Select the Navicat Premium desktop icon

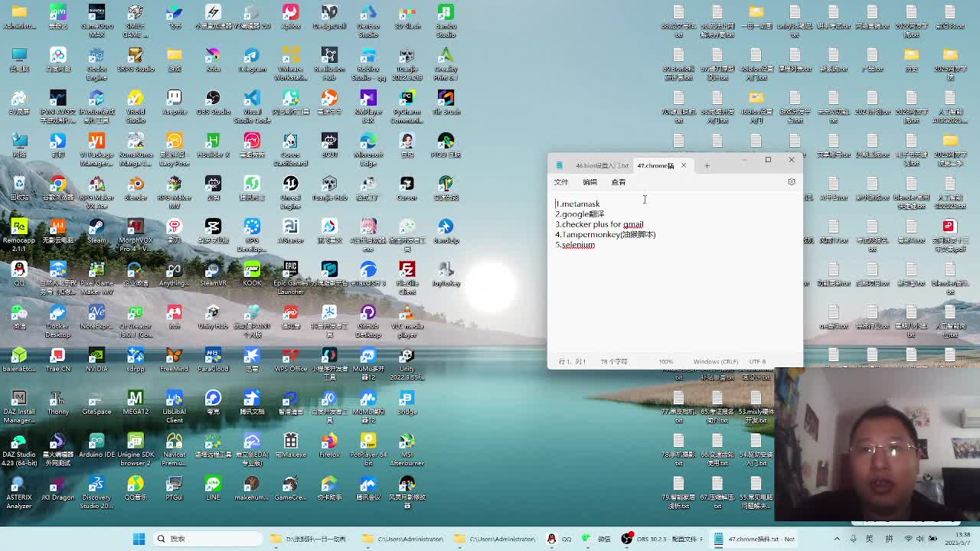coord(175,449)
